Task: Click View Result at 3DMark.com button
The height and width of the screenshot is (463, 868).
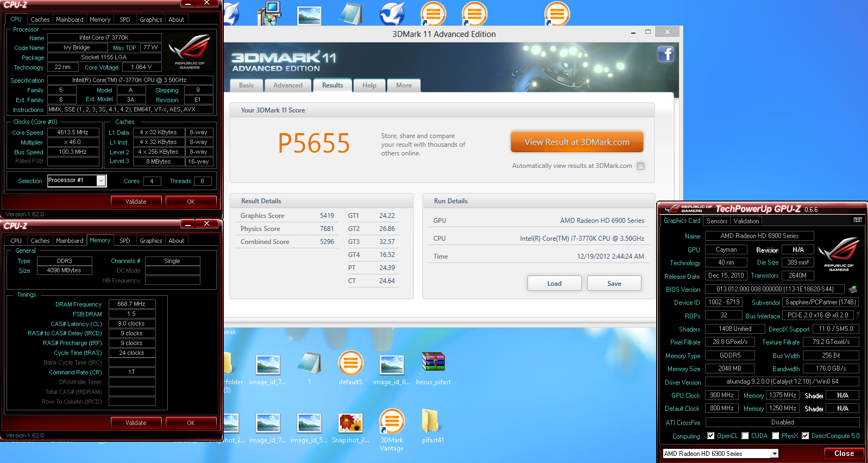Action: click(x=577, y=142)
